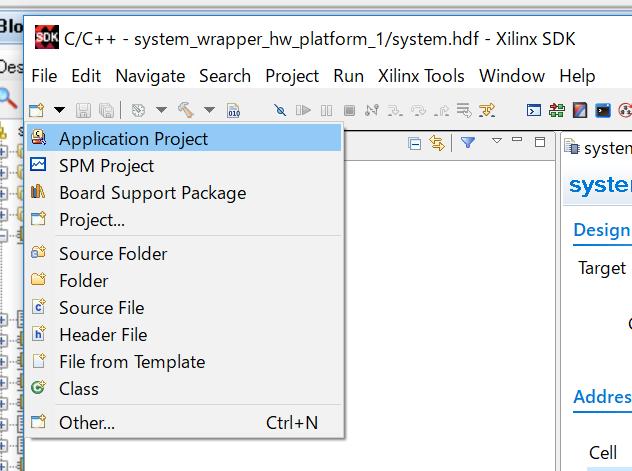The height and width of the screenshot is (471, 632).
Task: Choose Folder menu entry
Action: [184, 280]
